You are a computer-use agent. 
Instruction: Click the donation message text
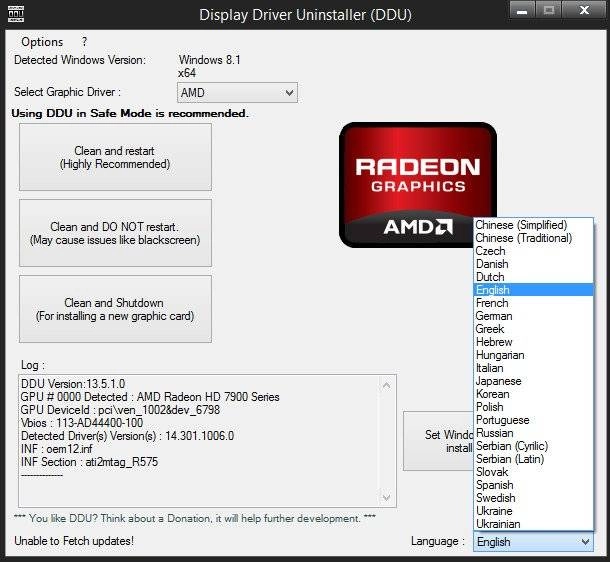tap(195, 518)
